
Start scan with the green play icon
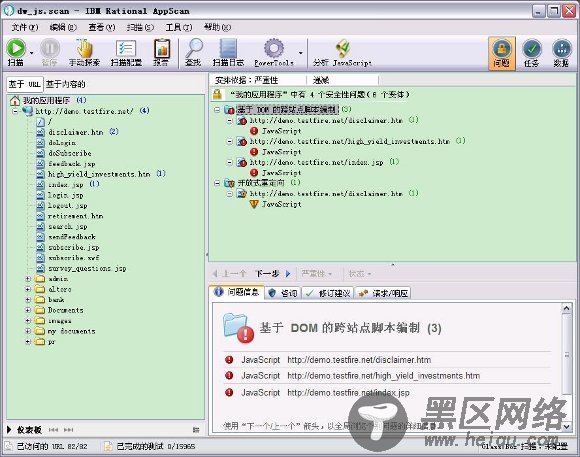click(x=16, y=48)
